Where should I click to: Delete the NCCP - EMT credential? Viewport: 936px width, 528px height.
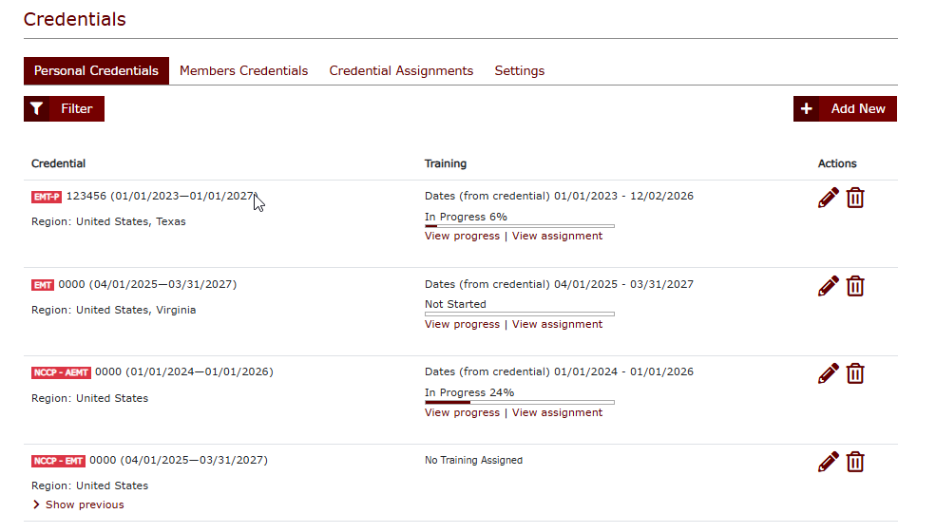click(855, 462)
